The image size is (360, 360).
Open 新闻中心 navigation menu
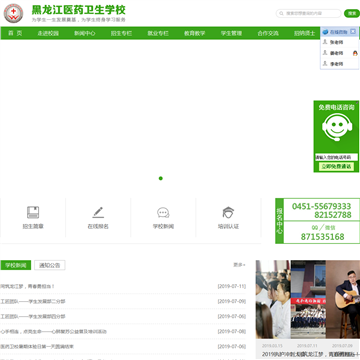(x=85, y=33)
